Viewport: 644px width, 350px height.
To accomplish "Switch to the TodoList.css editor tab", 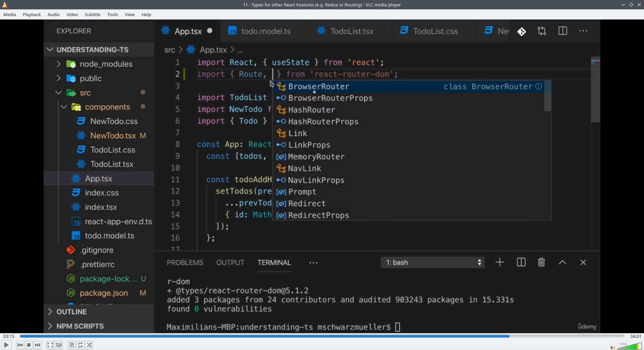I will (434, 31).
